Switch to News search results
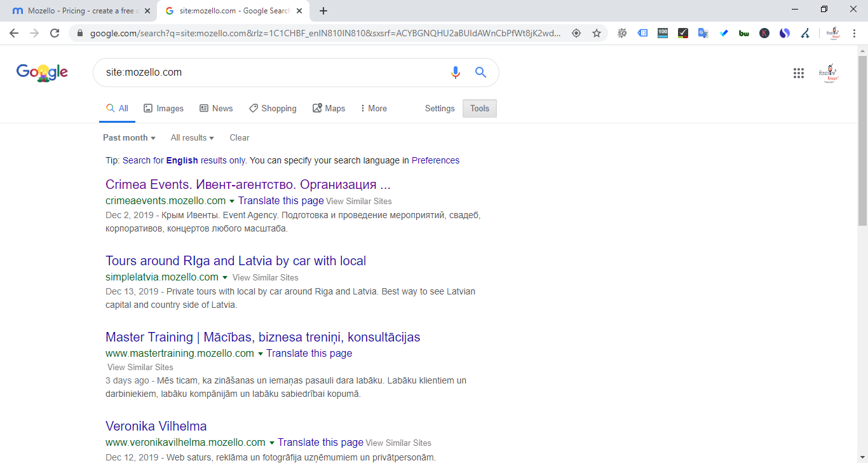This screenshot has width=868, height=463. coord(216,109)
